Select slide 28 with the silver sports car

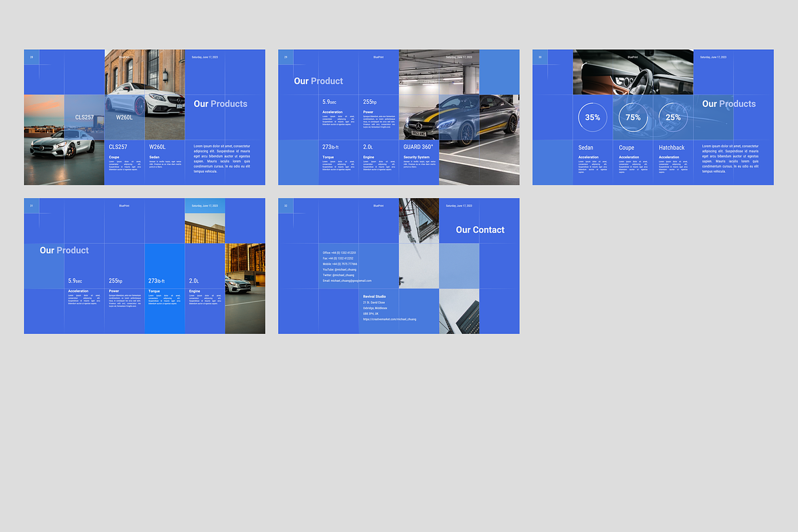(x=144, y=117)
